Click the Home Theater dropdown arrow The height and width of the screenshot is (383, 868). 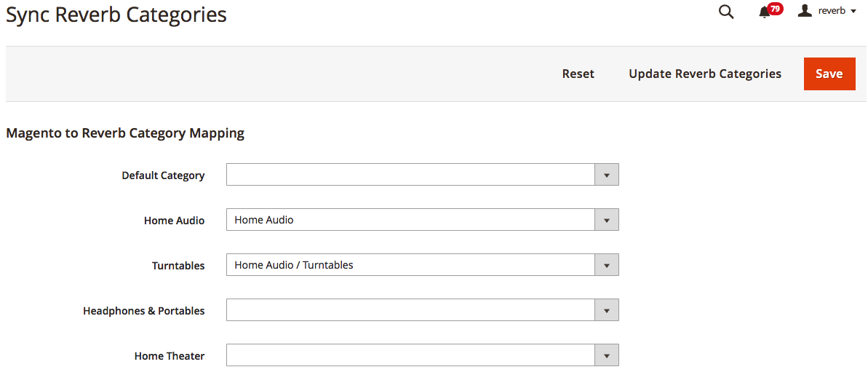(606, 355)
